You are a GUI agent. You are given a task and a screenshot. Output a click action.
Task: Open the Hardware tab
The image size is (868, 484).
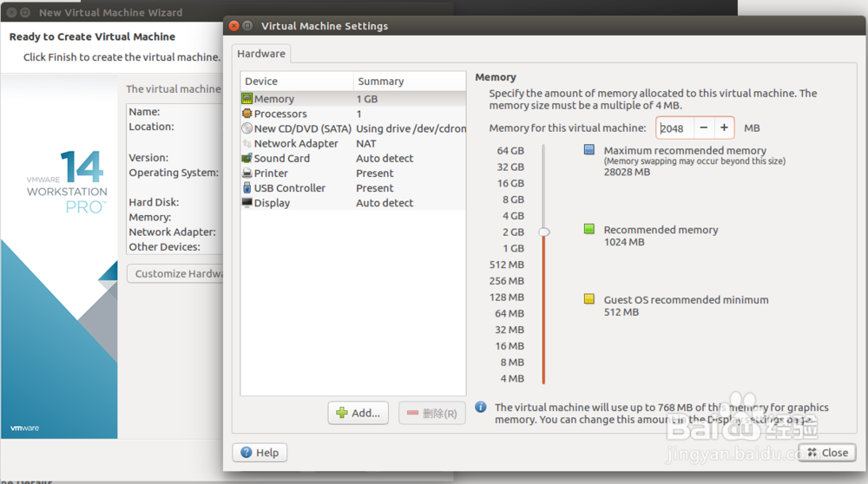tap(261, 54)
